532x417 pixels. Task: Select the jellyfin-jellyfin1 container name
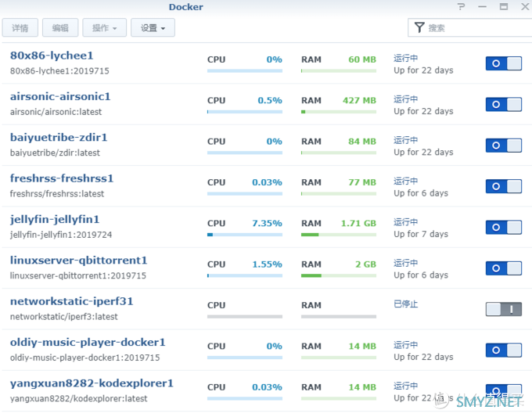click(55, 220)
